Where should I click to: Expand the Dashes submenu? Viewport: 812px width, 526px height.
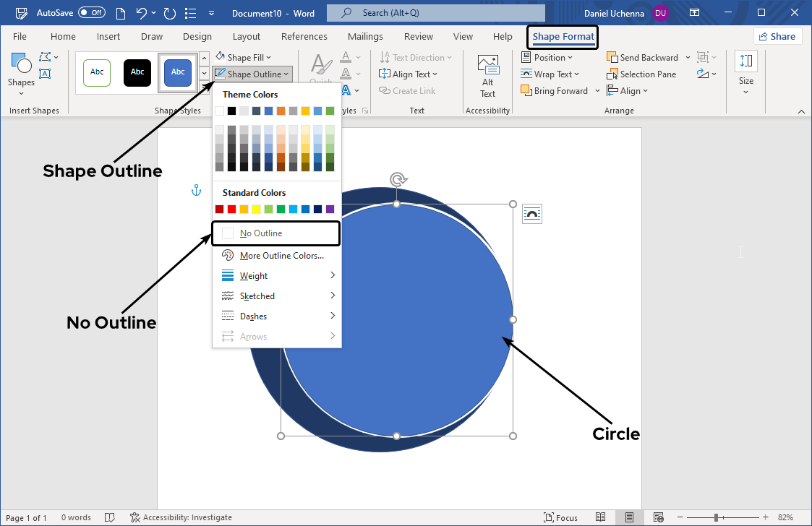278,316
